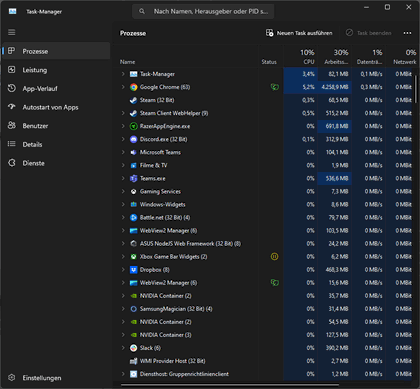Go to Autostart von Apps
The width and height of the screenshot is (420, 389).
[56, 107]
